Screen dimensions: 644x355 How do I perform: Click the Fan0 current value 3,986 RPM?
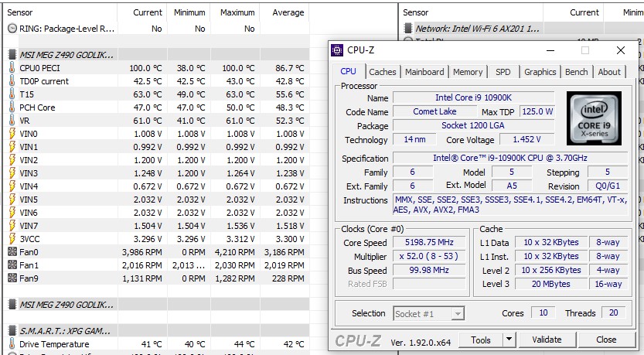click(142, 252)
